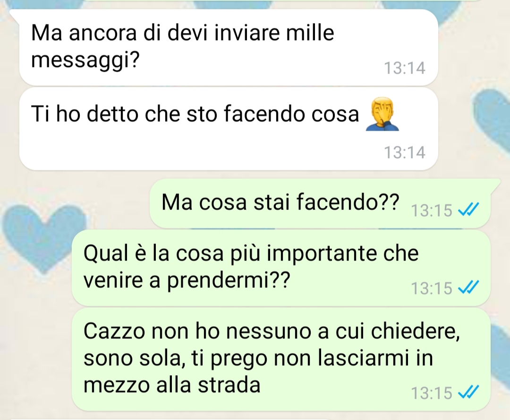This screenshot has height=420, width=510.
Task: Select the message 'Ti ho detto che sto facendo cosa'
Action: click(229, 129)
